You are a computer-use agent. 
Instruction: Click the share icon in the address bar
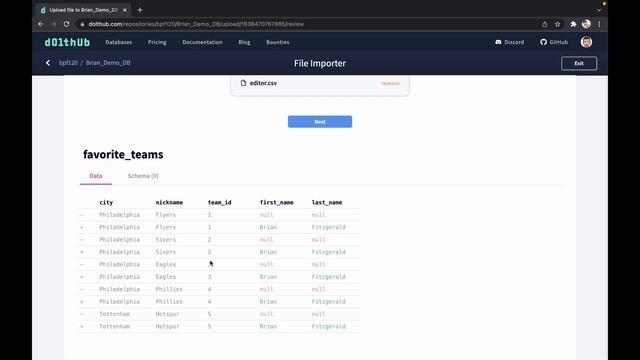(x=544, y=24)
